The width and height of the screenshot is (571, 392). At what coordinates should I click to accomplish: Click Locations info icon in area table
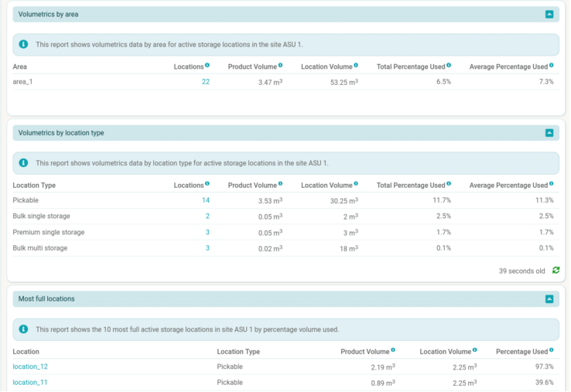pyautogui.click(x=207, y=65)
